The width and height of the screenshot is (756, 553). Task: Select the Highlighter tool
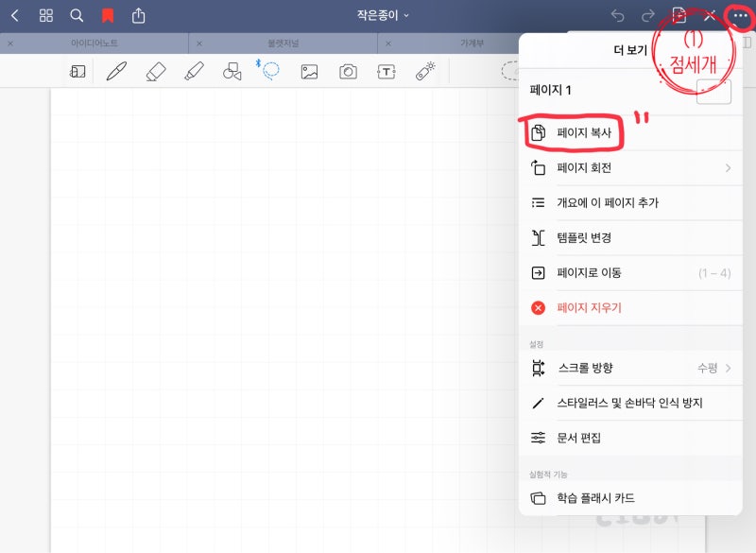coord(194,71)
